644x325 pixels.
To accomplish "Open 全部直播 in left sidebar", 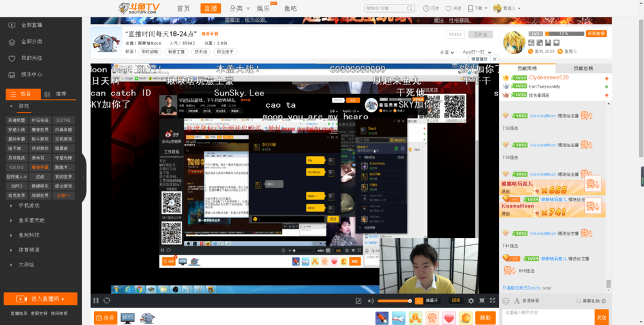I will point(31,25).
